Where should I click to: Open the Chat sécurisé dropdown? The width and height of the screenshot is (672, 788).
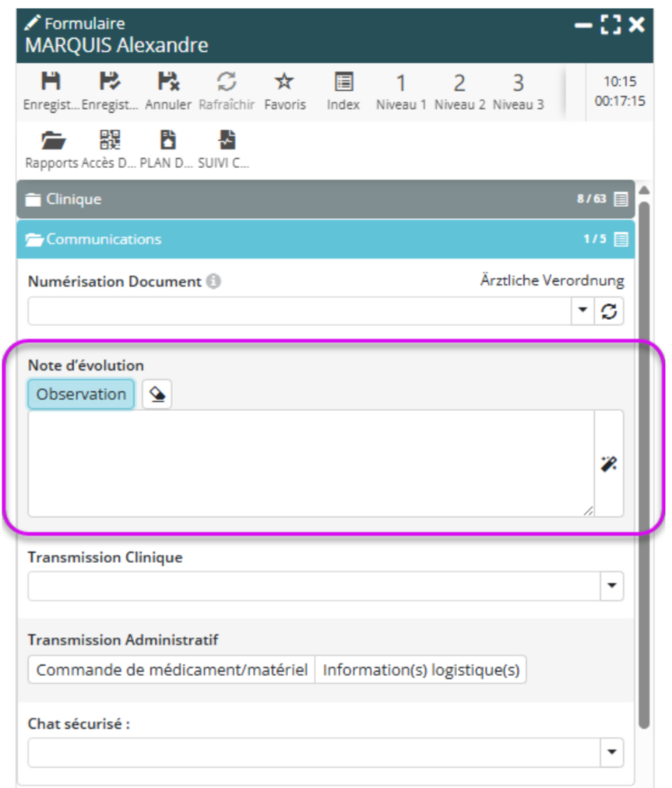[611, 752]
